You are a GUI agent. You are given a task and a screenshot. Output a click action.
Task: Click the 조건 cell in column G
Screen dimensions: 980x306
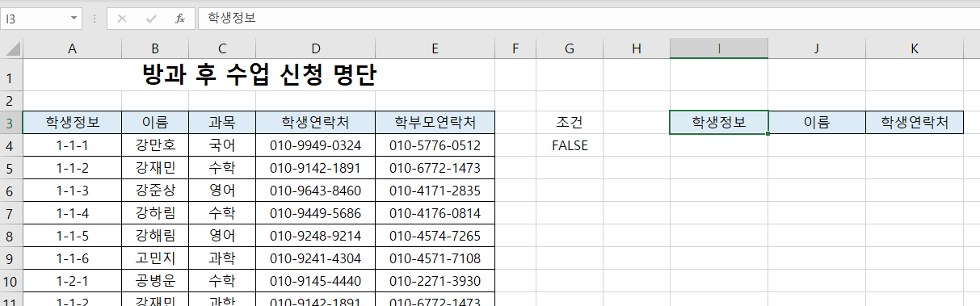coord(570,123)
